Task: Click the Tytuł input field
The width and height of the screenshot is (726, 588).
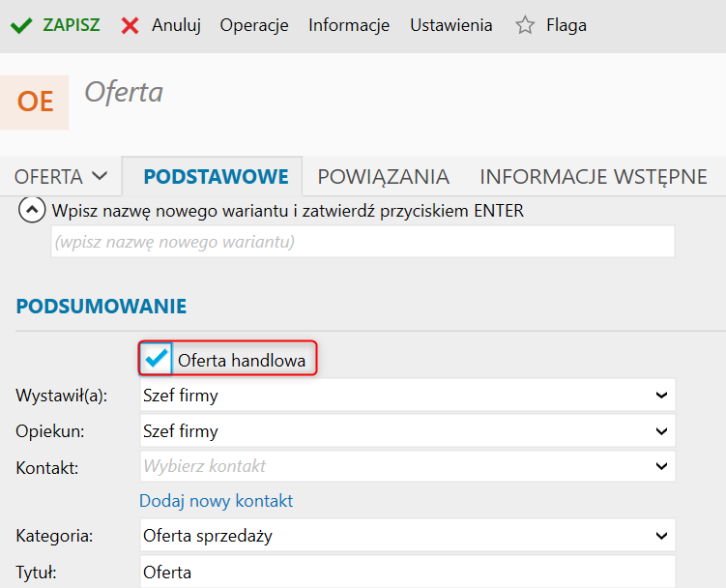Action: pyautogui.click(x=407, y=572)
